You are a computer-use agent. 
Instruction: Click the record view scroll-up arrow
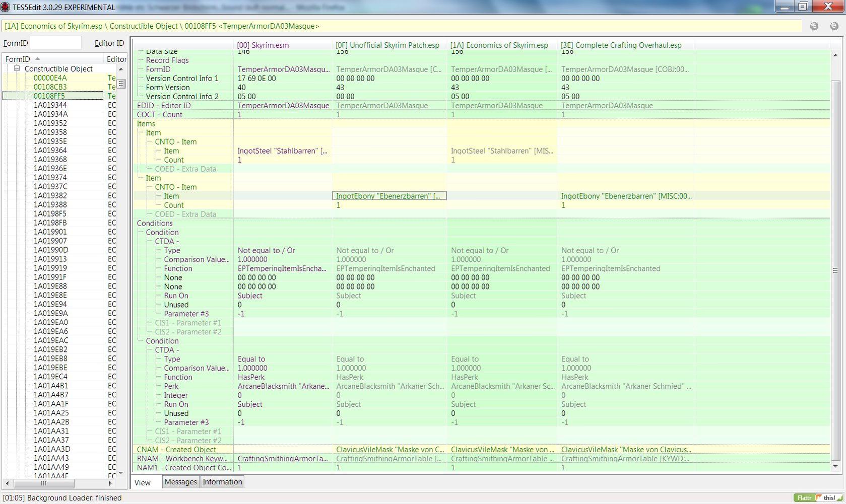click(835, 55)
